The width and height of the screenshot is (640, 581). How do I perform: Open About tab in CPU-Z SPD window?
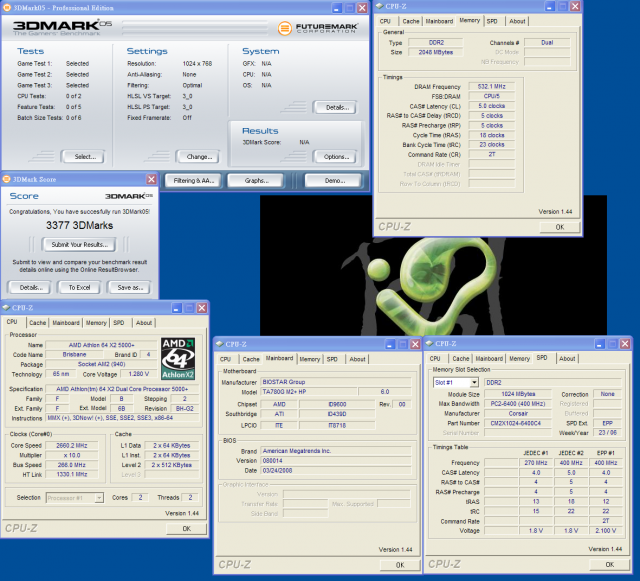[567, 358]
